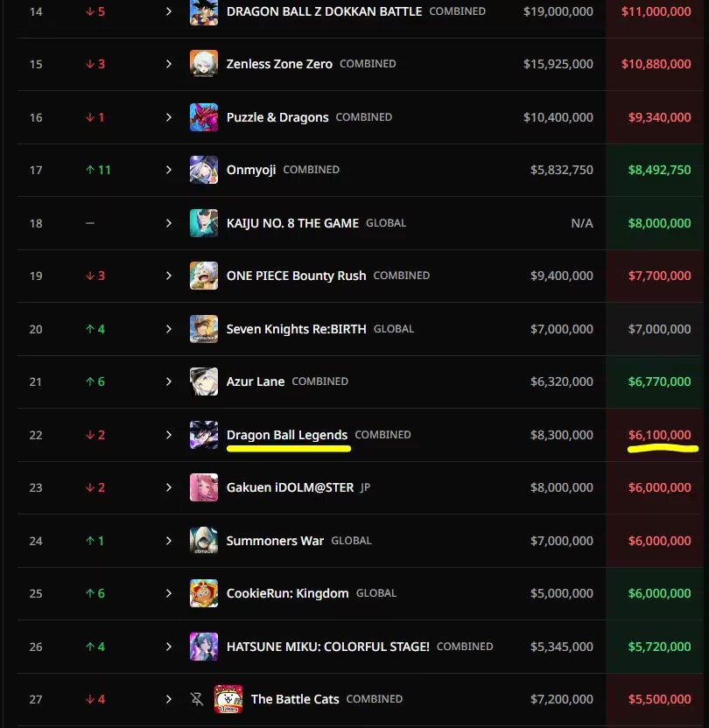Click the crossed-out pin icon beside The Battle Cats
This screenshot has height=728, width=709.
pyautogui.click(x=197, y=699)
